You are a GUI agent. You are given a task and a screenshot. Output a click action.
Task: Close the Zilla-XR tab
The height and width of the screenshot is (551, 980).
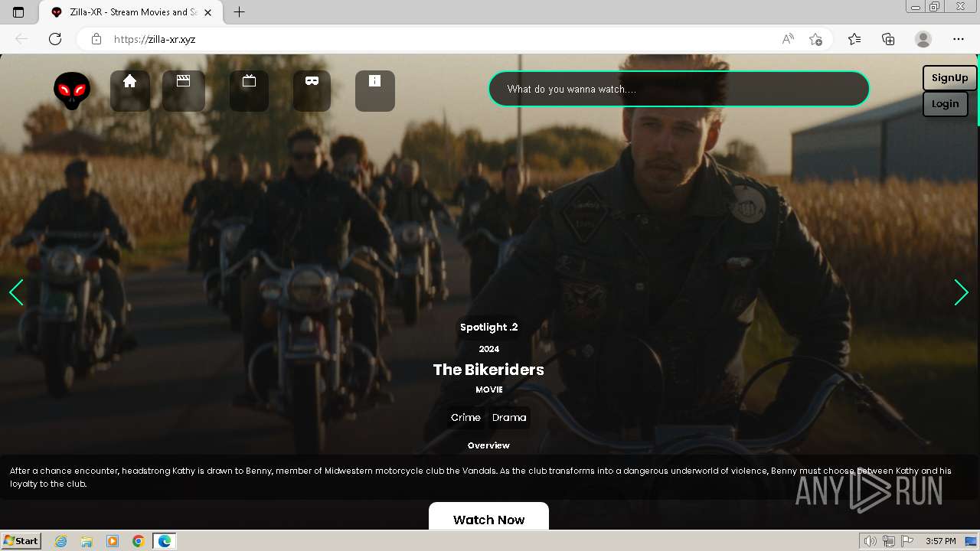207,12
